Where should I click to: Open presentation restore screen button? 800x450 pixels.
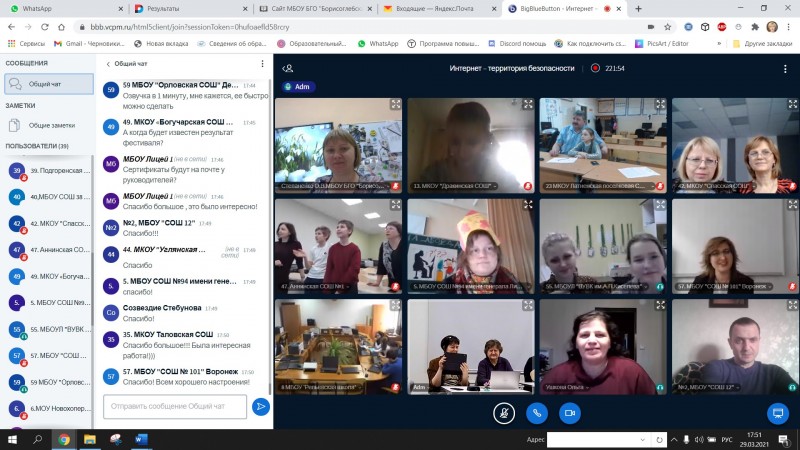pyautogui.click(x=777, y=411)
